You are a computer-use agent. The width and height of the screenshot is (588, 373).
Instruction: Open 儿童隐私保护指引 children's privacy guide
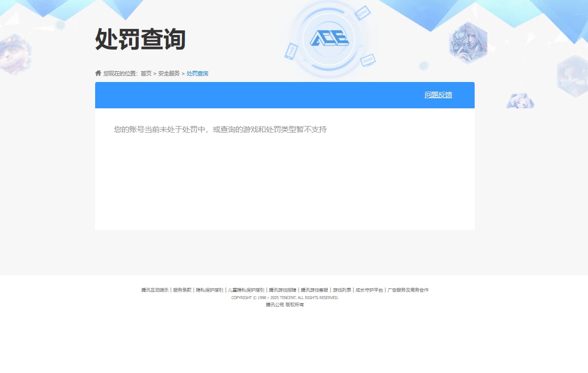pos(246,289)
